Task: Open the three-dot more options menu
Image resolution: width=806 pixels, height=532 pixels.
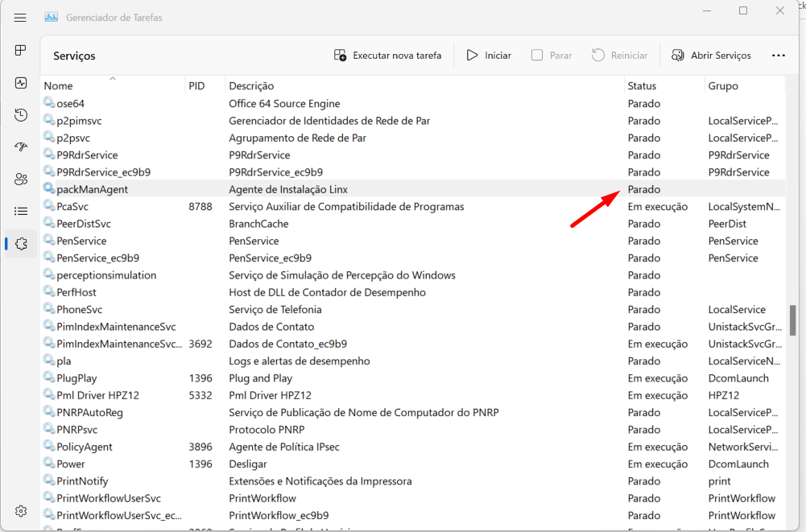Action: pos(779,56)
